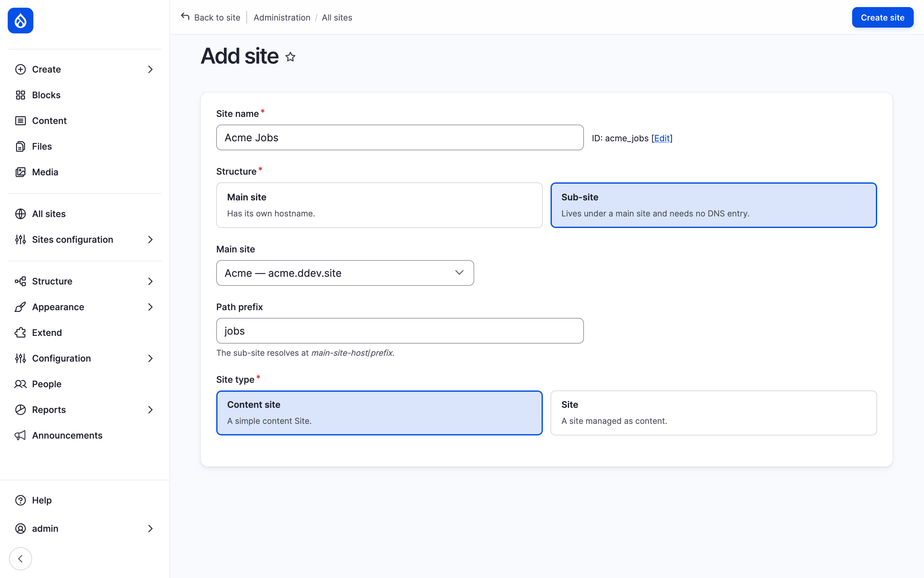The image size is (924, 578).
Task: Click the Create plus-circle icon
Action: tap(21, 69)
